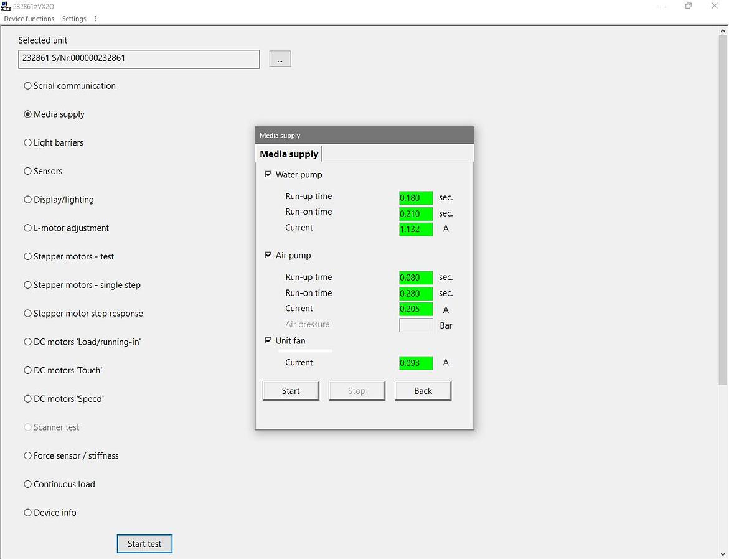The width and height of the screenshot is (729, 560).
Task: Open the Device functions menu
Action: pos(29,19)
